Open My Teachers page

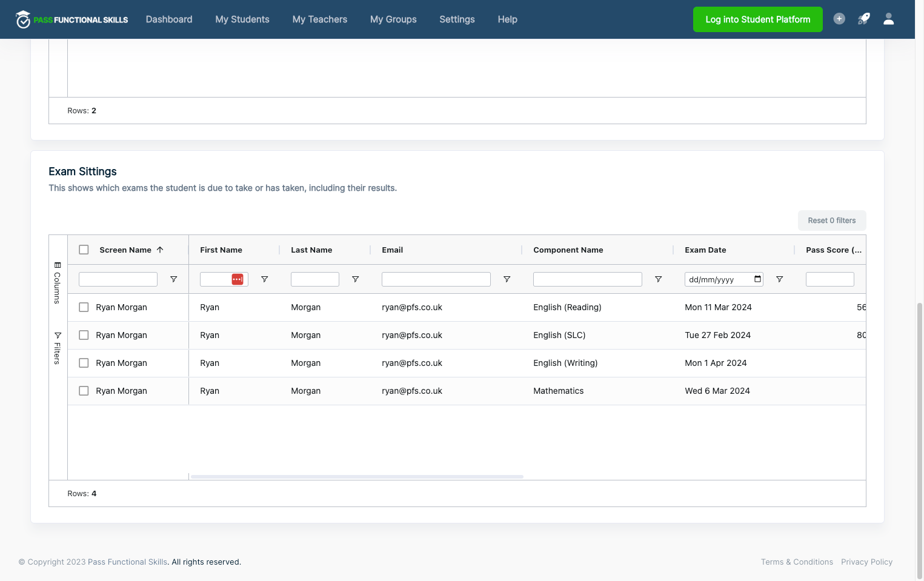(320, 19)
